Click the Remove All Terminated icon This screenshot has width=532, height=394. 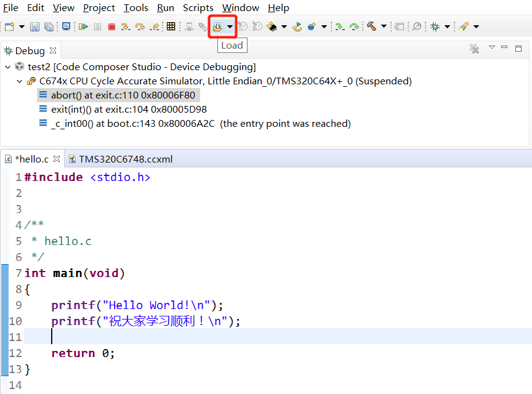point(474,49)
